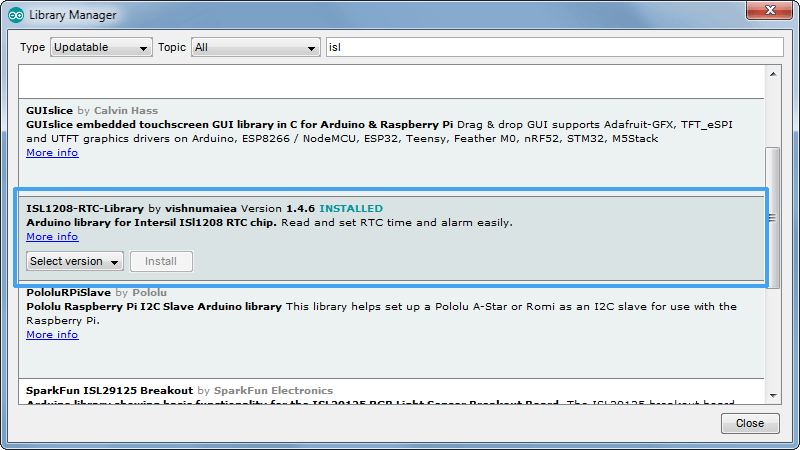The height and width of the screenshot is (450, 800).
Task: Click the 'Pololu Raspberry Pi I2C Slave Arduino library' description
Action: [154, 307]
